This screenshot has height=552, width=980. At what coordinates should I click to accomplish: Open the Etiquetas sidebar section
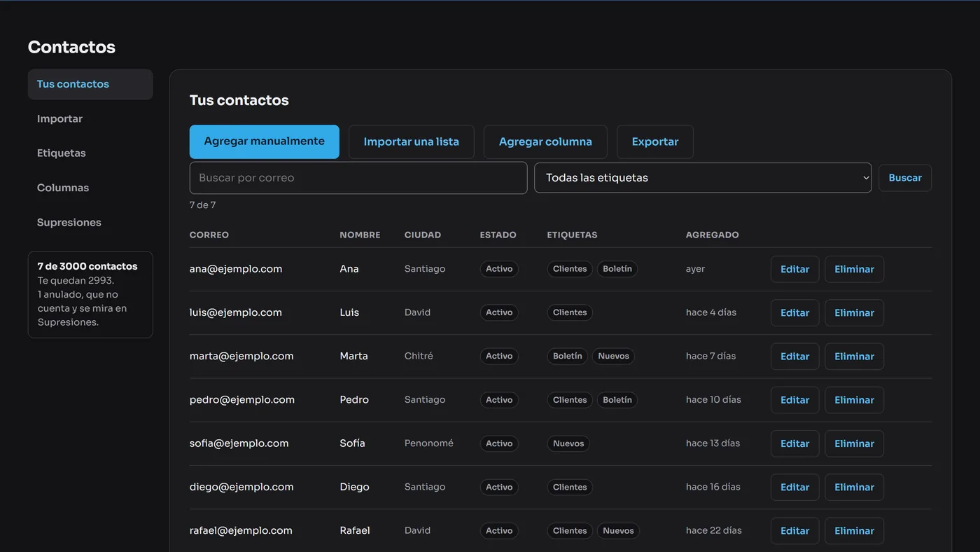click(x=90, y=153)
